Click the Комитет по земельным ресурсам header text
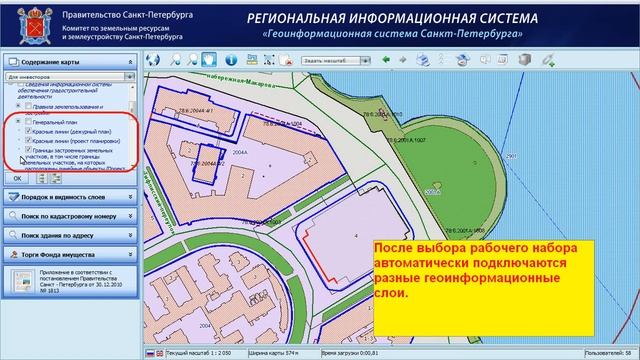The width and height of the screenshot is (640, 360). pos(122,33)
